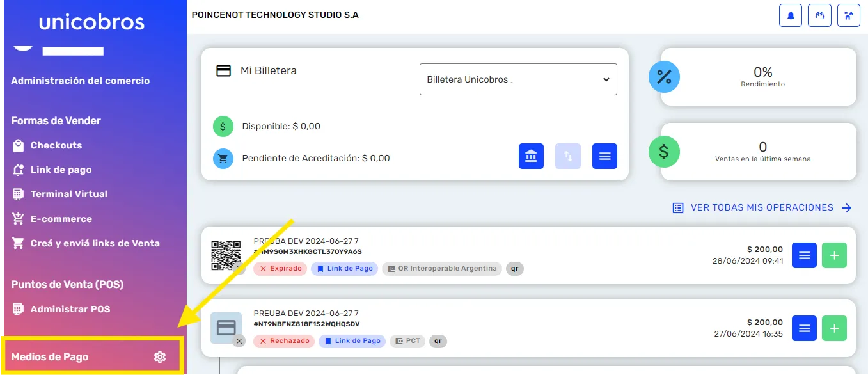The height and width of the screenshot is (375, 868).
Task: Click the green plus button for 27/06/2024 operation
Action: click(x=834, y=328)
